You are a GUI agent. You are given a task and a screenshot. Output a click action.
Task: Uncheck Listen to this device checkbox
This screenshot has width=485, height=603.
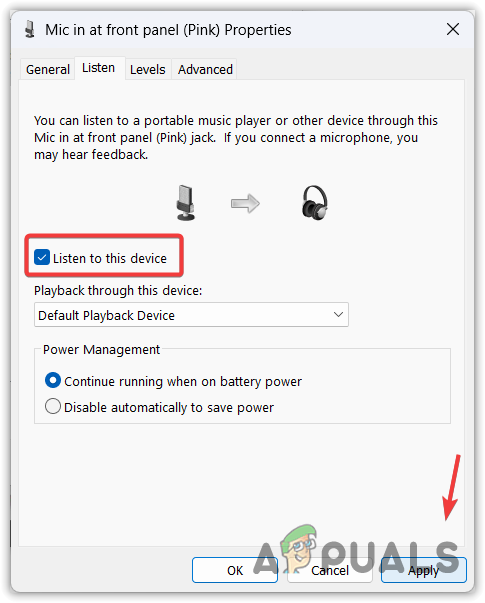(x=42, y=258)
